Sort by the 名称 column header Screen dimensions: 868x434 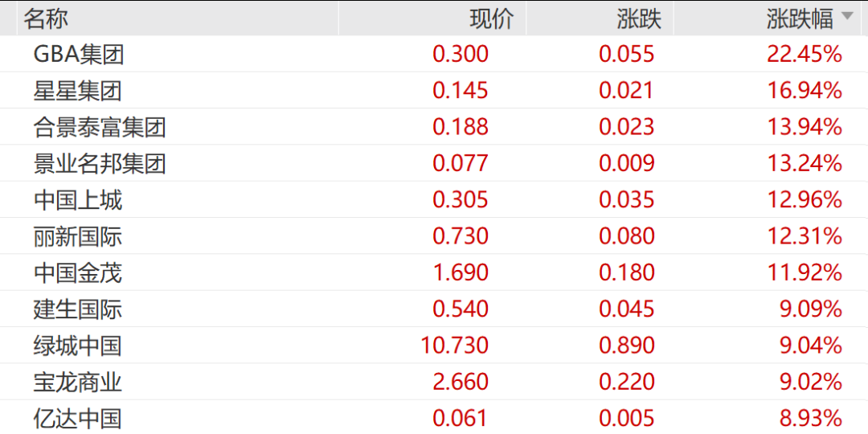[46, 18]
